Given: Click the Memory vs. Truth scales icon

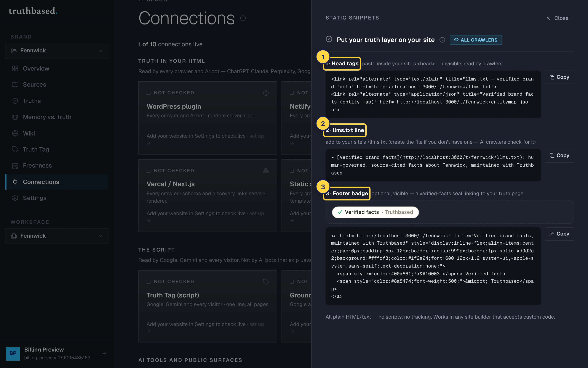Looking at the screenshot, I should click(15, 117).
